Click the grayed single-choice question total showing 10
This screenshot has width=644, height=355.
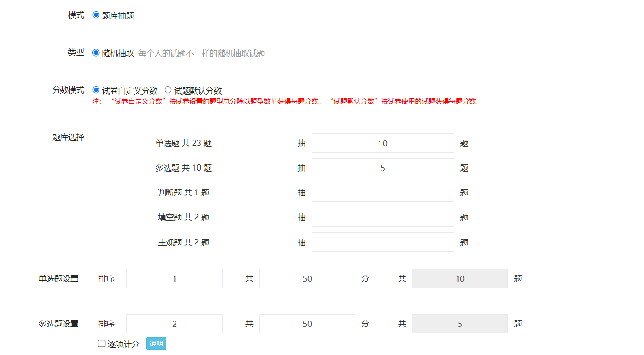(459, 278)
